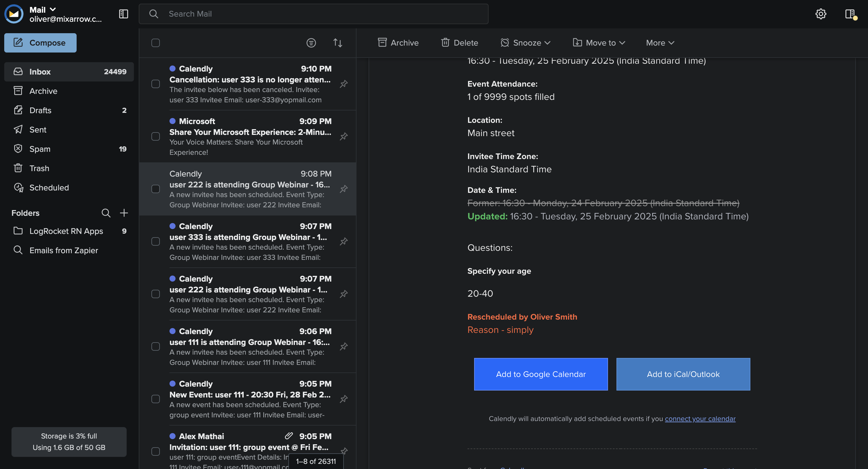Pin the 9:08 PM user 222 email

[344, 189]
